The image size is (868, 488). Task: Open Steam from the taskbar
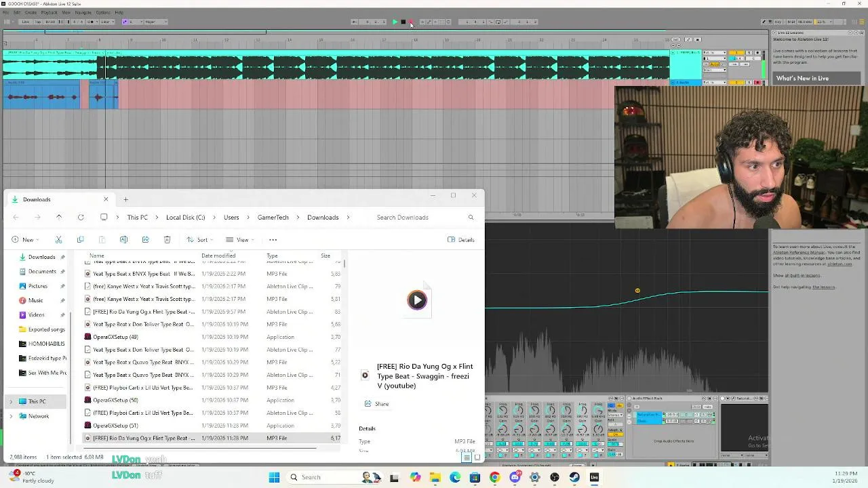click(574, 477)
